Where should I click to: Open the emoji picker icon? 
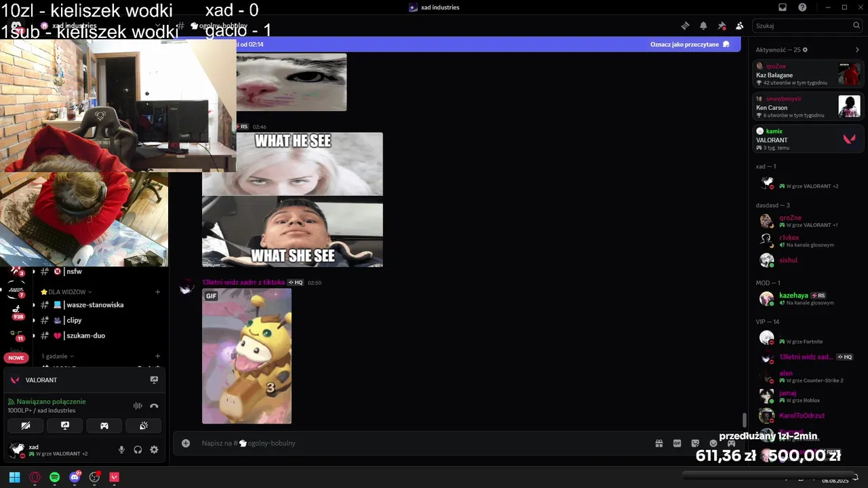pos(713,443)
